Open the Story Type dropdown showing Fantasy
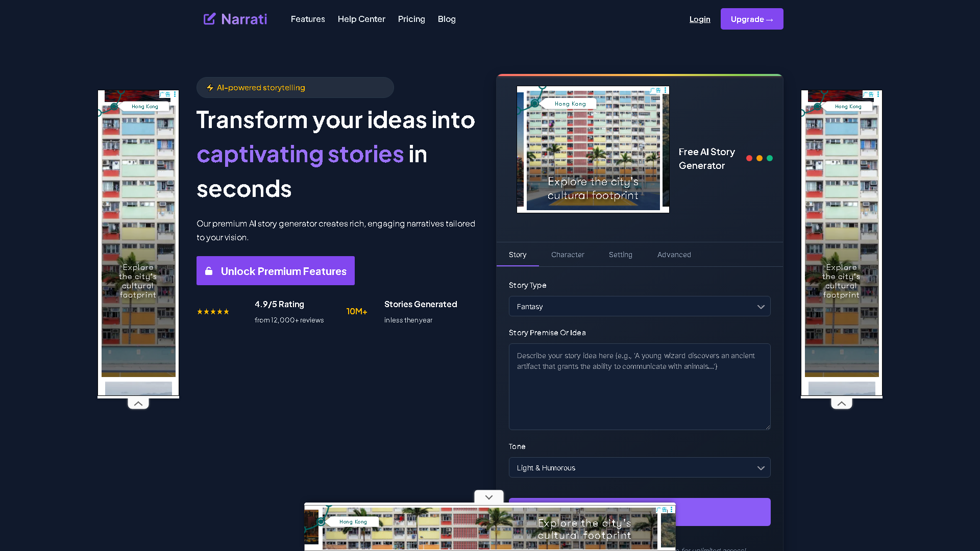The width and height of the screenshot is (980, 551). pos(639,306)
